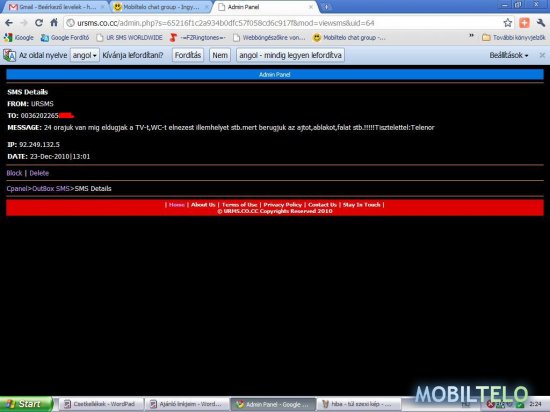This screenshot has height=412, width=550.
Task: Switch to the Gmail tab
Action: pos(56,7)
